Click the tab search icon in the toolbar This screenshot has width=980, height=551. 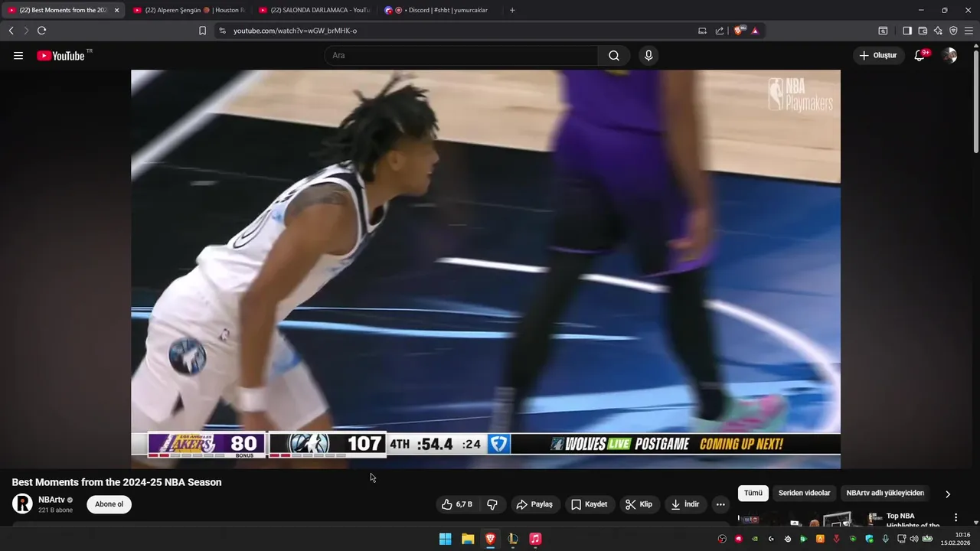(883, 31)
